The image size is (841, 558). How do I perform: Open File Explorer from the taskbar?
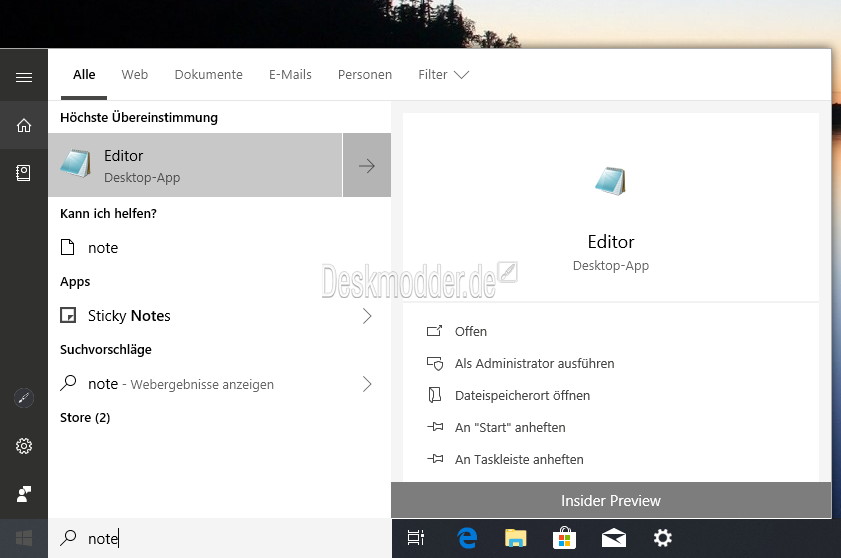[515, 538]
